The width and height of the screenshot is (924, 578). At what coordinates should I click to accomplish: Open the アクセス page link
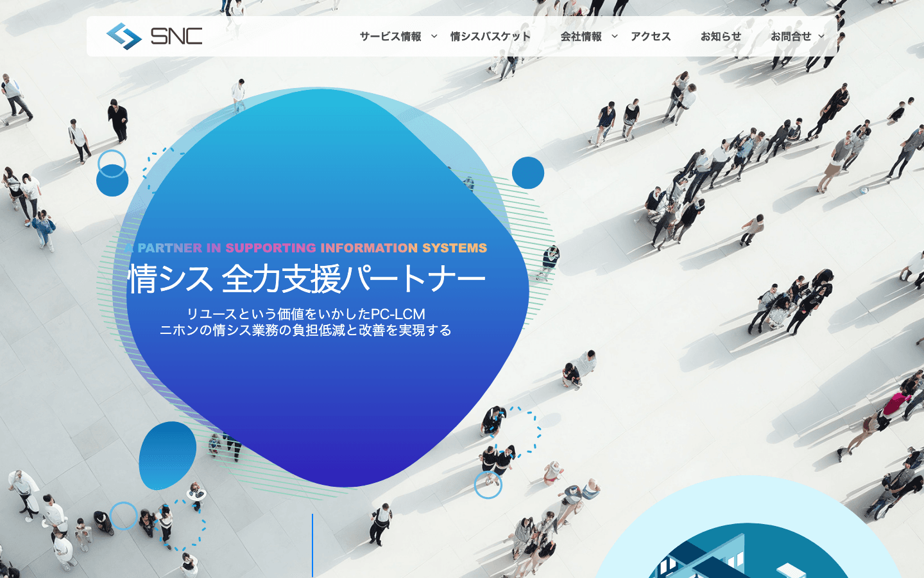651,37
